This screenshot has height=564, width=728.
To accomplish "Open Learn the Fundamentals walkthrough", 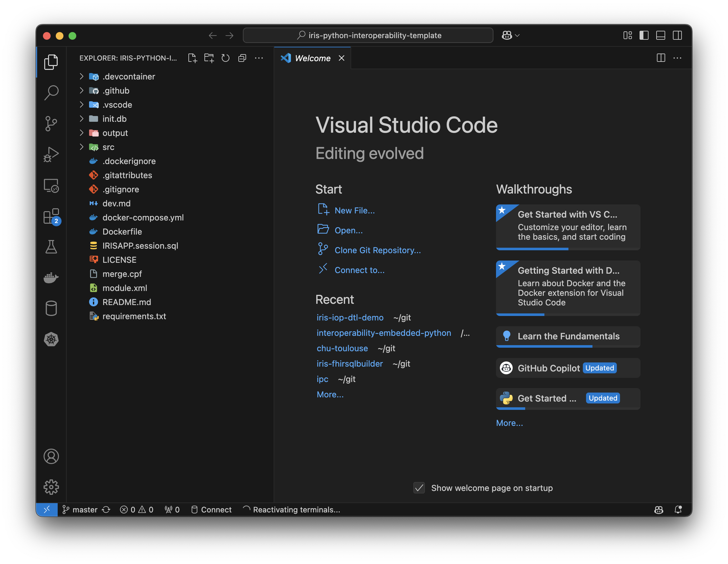I will (x=568, y=336).
